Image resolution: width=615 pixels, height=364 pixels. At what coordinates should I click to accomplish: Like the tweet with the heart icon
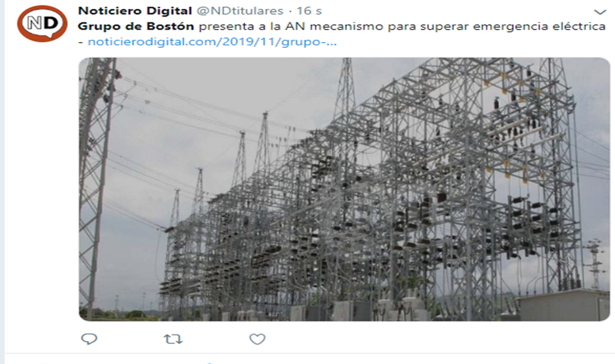pyautogui.click(x=258, y=339)
